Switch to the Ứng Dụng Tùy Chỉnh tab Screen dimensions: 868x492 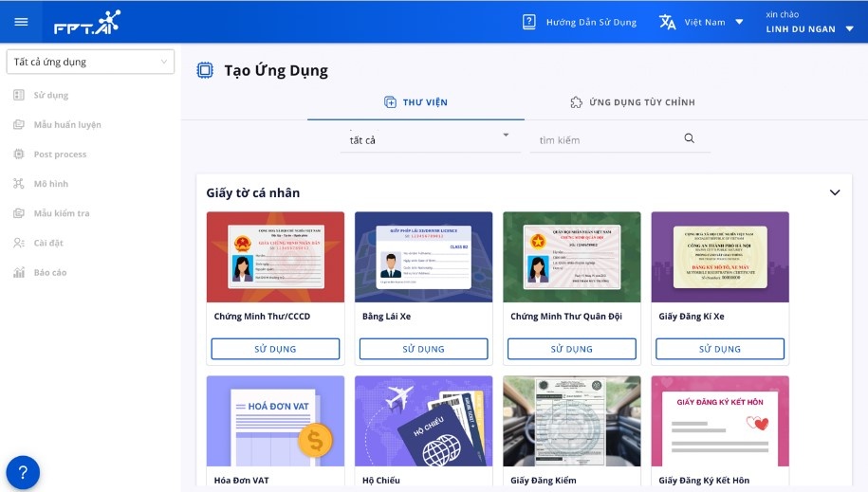pos(633,102)
